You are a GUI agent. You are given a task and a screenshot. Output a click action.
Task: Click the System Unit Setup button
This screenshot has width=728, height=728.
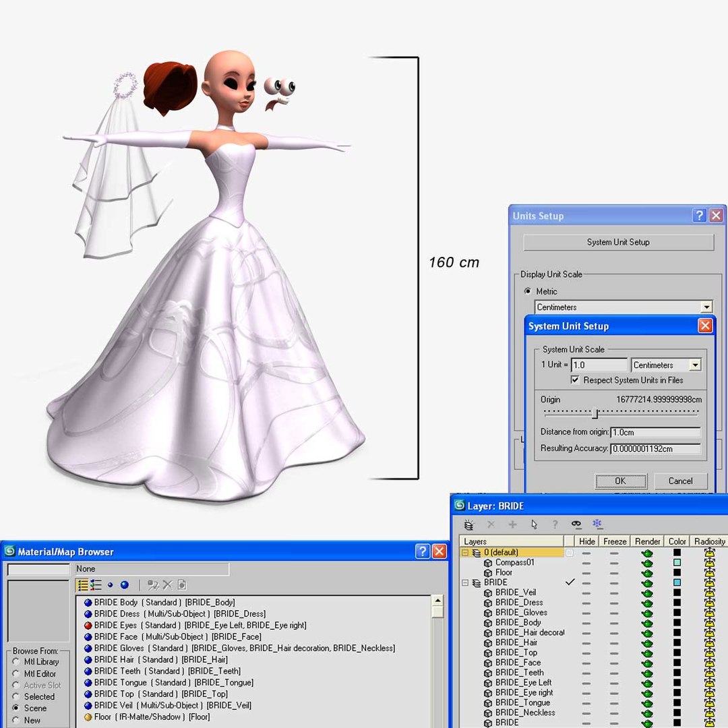pyautogui.click(x=618, y=242)
